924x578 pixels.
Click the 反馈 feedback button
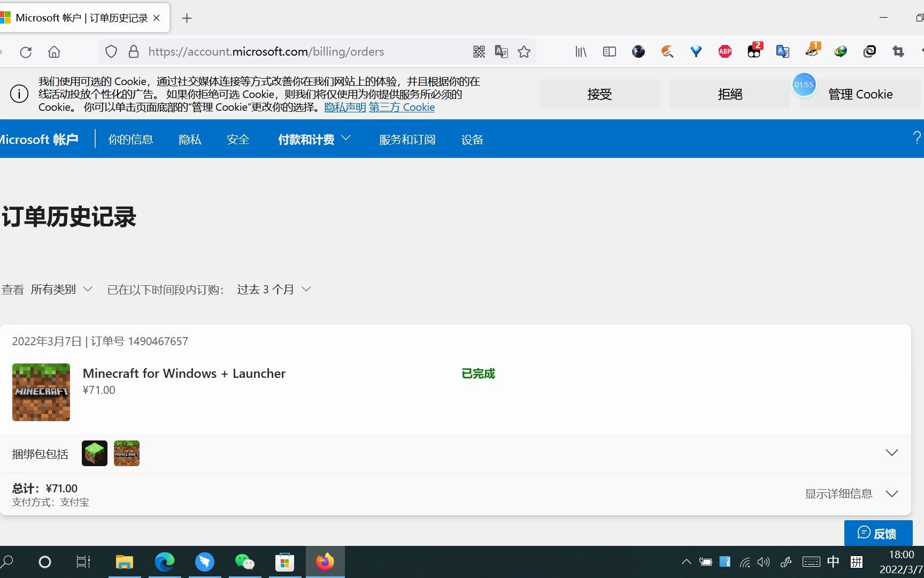click(x=878, y=533)
